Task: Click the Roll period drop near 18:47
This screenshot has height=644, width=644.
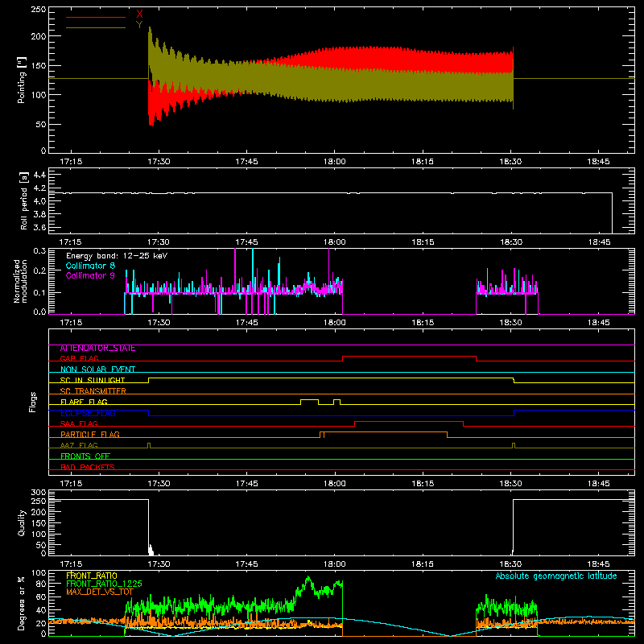Action: pos(612,213)
